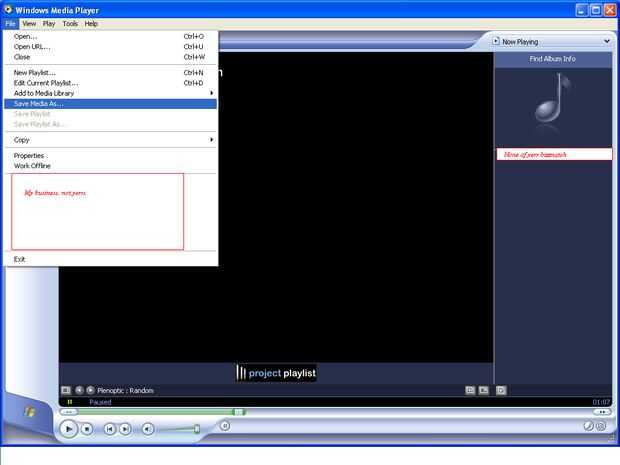The image size is (620, 465).
Task: Click the seek bar position thumb
Action: coord(239,412)
